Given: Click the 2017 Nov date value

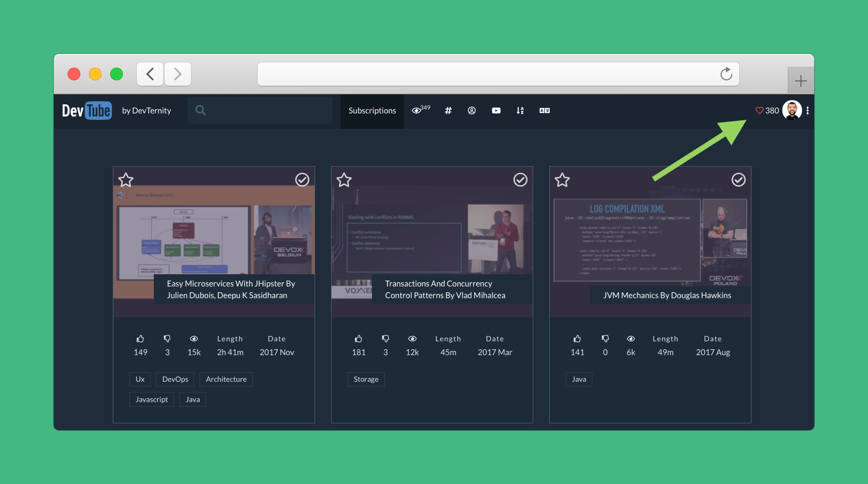Looking at the screenshot, I should point(277,352).
